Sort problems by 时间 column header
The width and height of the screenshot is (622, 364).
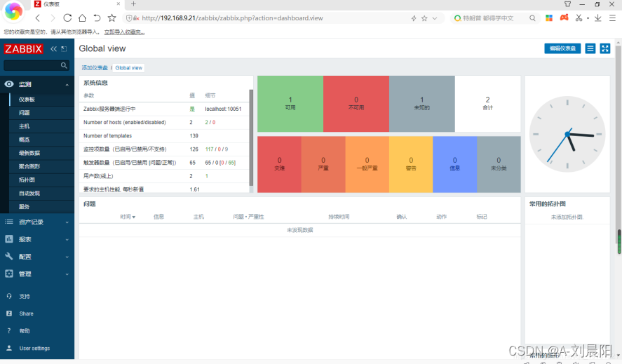128,217
